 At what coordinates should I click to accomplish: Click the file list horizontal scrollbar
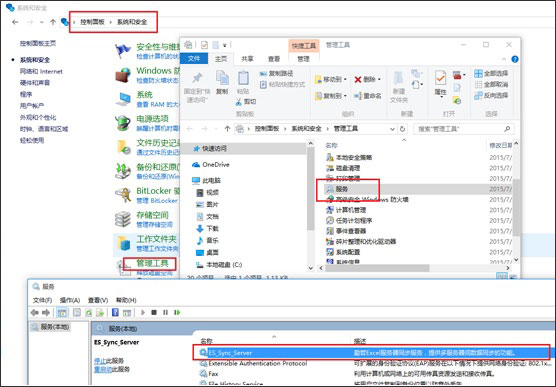(x=378, y=268)
